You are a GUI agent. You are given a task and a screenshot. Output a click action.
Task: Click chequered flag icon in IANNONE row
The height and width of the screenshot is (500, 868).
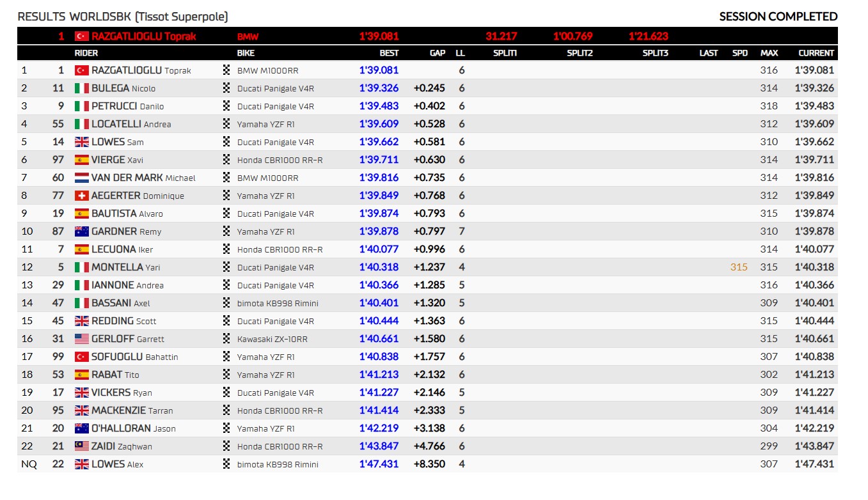coord(226,285)
